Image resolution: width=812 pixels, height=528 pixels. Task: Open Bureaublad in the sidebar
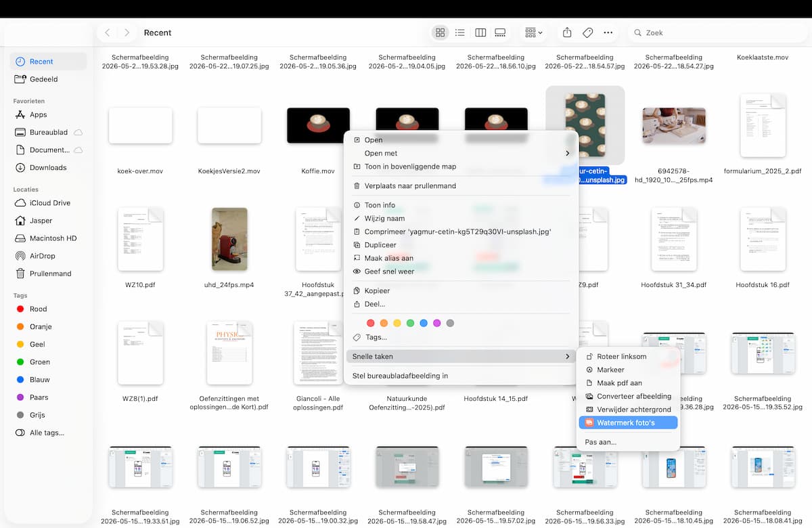click(x=48, y=132)
